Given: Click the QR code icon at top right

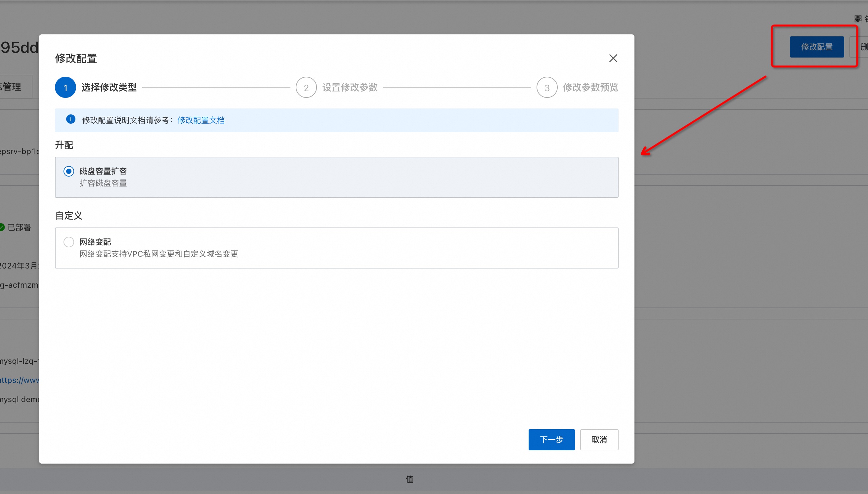Looking at the screenshot, I should point(858,19).
